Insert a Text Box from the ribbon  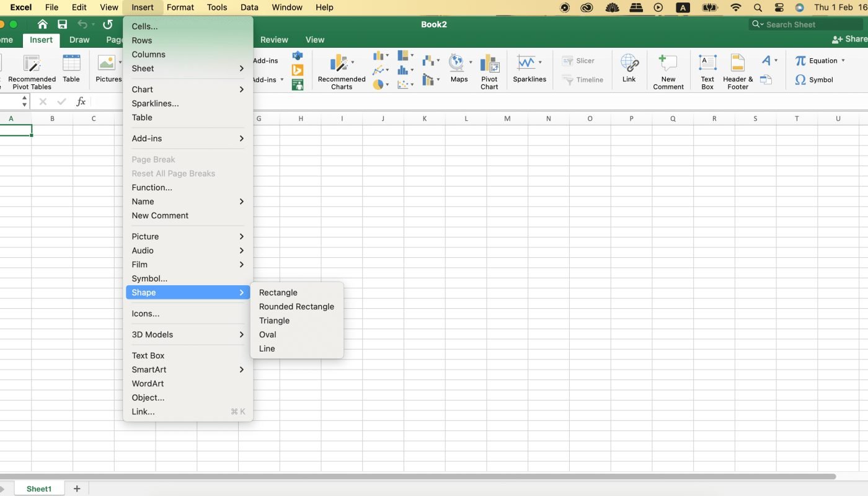click(707, 64)
